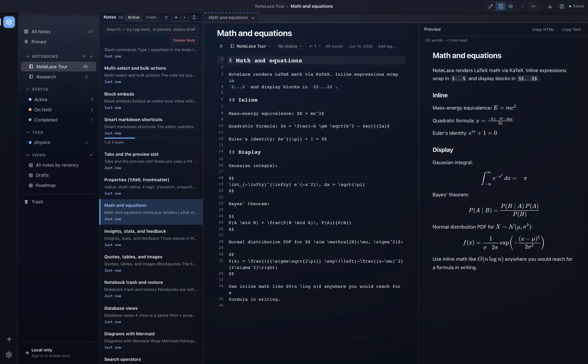
Task: Open Trash in sidebar
Action: pos(58,202)
